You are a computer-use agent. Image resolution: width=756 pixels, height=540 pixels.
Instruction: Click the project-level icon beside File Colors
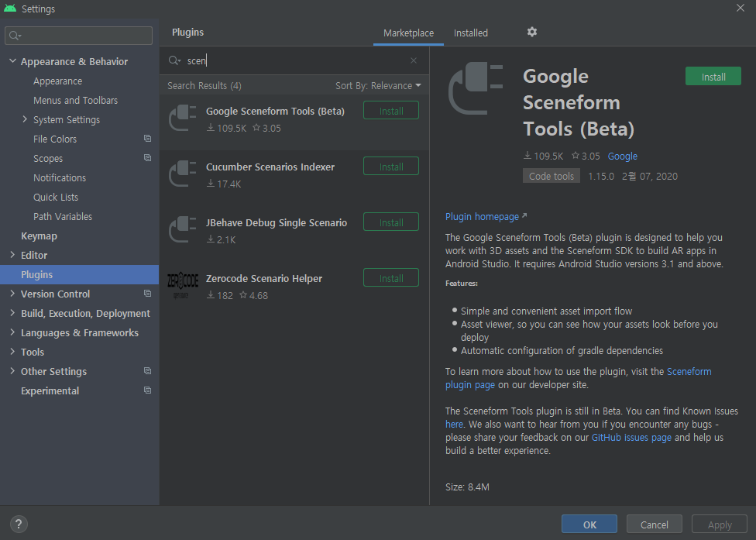pyautogui.click(x=147, y=139)
